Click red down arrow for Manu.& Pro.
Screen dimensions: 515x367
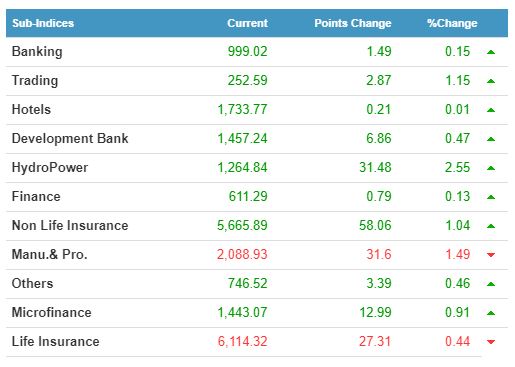[x=491, y=255]
